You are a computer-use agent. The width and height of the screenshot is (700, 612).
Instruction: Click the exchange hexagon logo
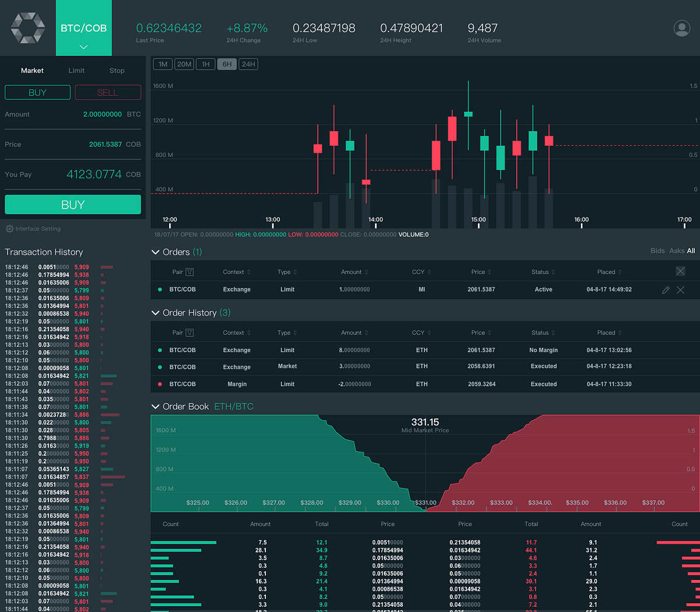28,28
